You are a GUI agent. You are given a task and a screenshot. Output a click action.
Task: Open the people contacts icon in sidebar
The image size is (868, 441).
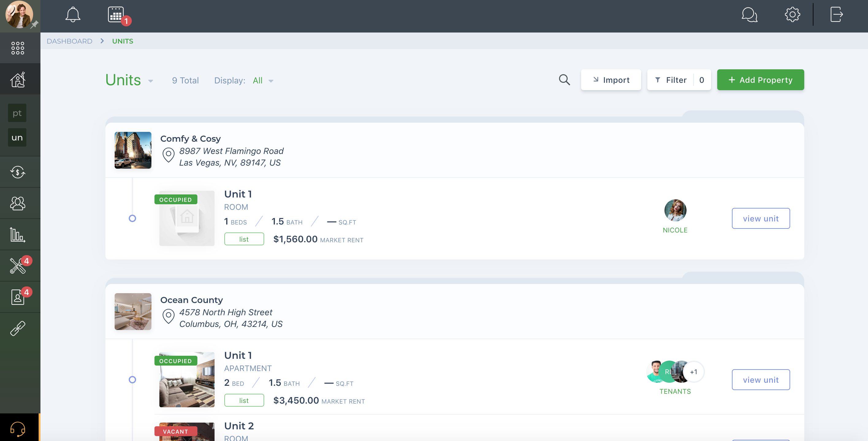pos(17,203)
